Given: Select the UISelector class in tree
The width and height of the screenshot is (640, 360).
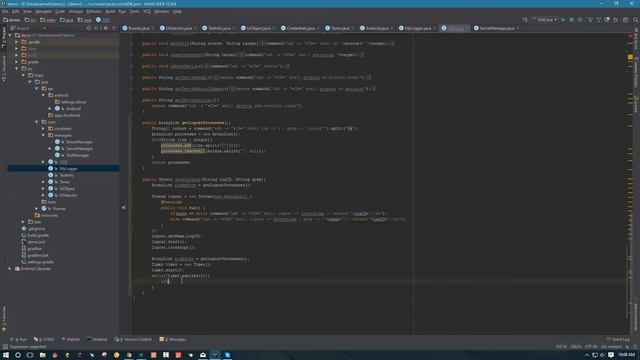Looking at the screenshot, I should click(68, 196).
